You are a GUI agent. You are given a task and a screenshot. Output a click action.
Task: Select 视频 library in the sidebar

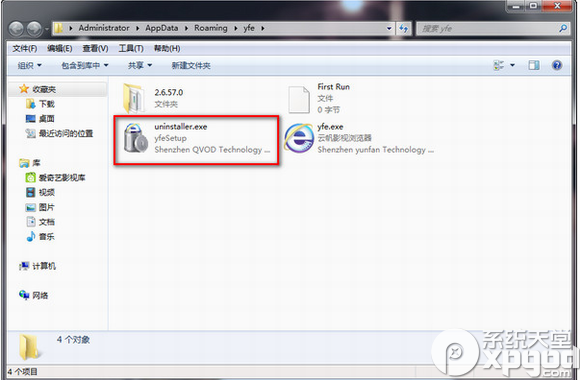pos(47,192)
